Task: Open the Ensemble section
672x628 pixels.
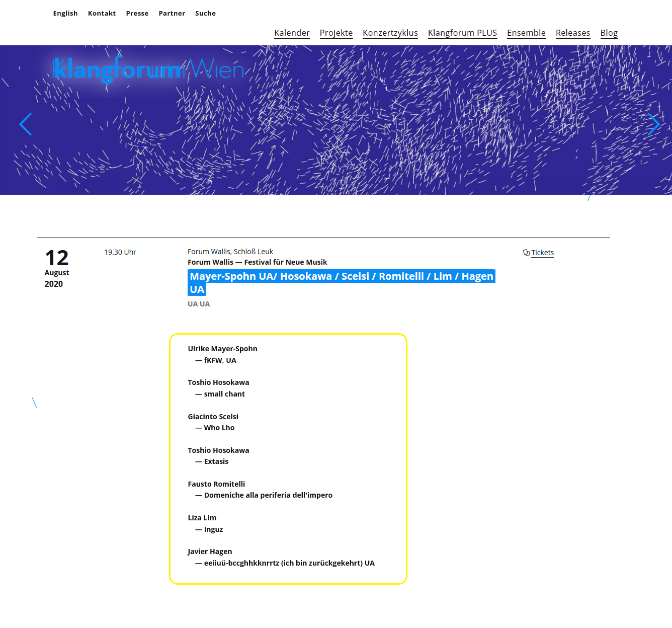Action: [x=526, y=33]
